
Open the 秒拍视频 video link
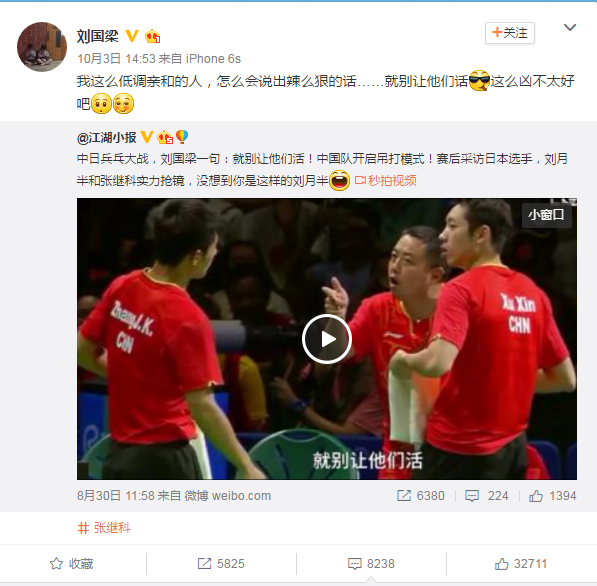pyautogui.click(x=386, y=180)
